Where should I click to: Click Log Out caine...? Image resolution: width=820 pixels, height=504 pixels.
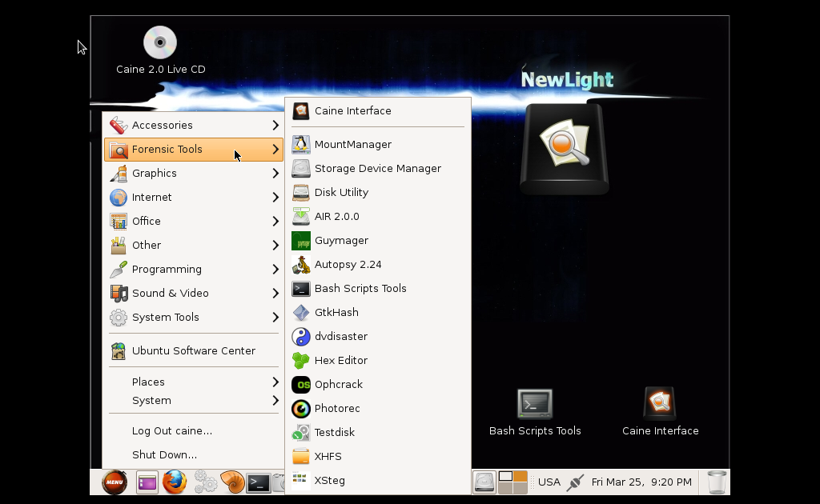pos(194,431)
